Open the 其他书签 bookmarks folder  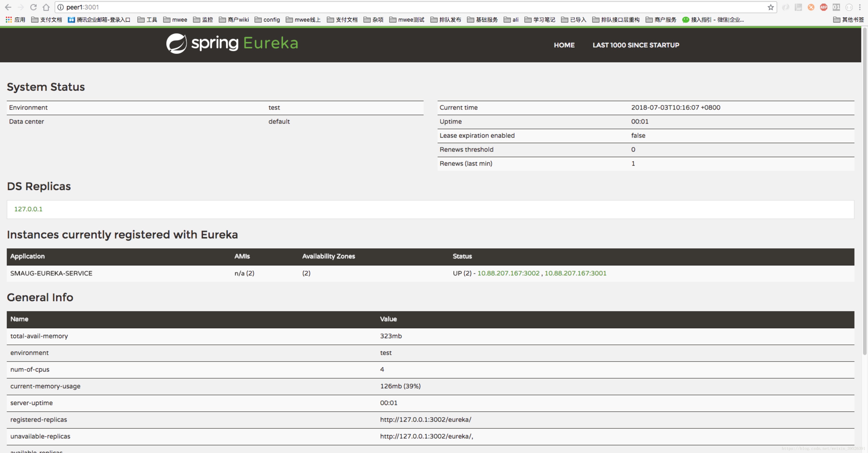click(849, 19)
